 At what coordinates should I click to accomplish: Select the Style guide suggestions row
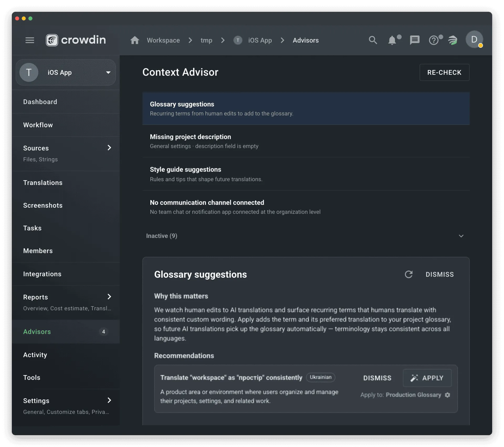coord(306,174)
